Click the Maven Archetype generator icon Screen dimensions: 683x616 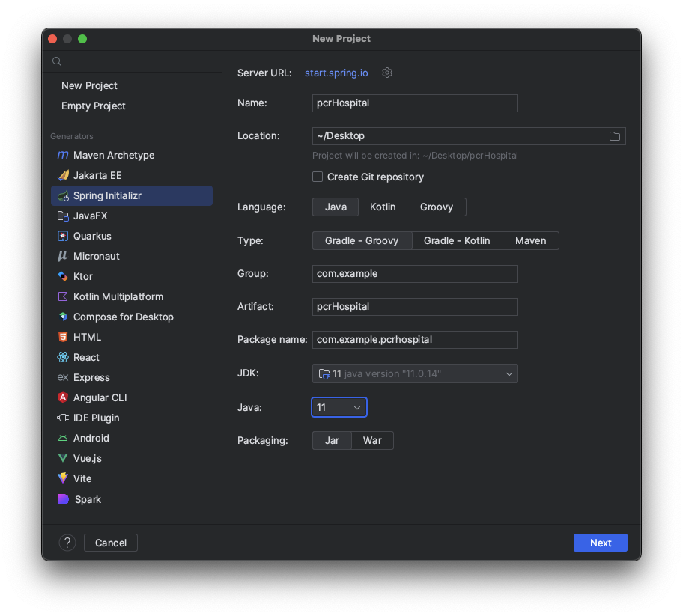pos(63,155)
